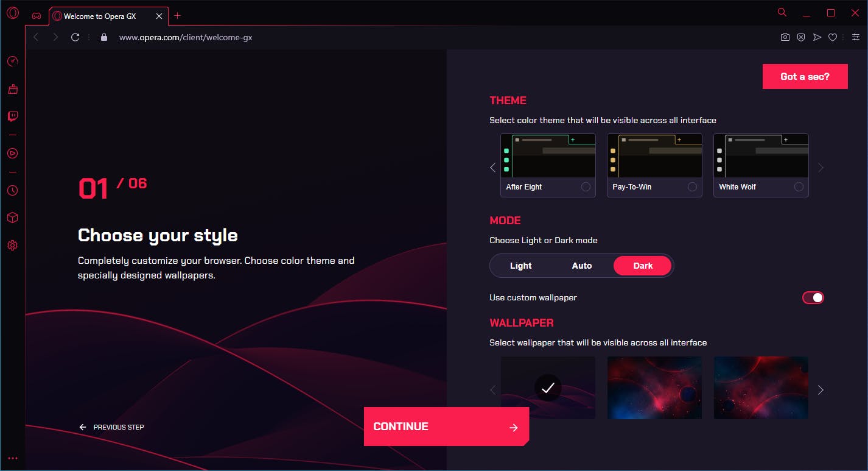Close the Welcome to Opera GX tab
868x471 pixels.
159,16
